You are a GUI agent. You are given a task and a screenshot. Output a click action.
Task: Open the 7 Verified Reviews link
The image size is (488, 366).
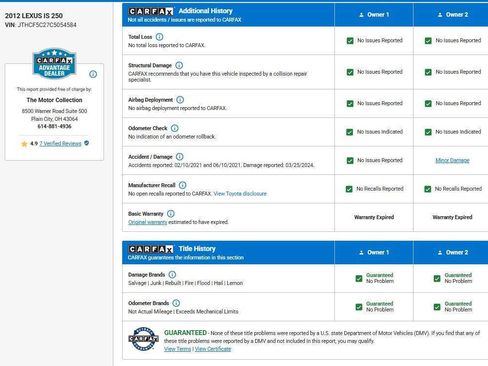(x=60, y=144)
